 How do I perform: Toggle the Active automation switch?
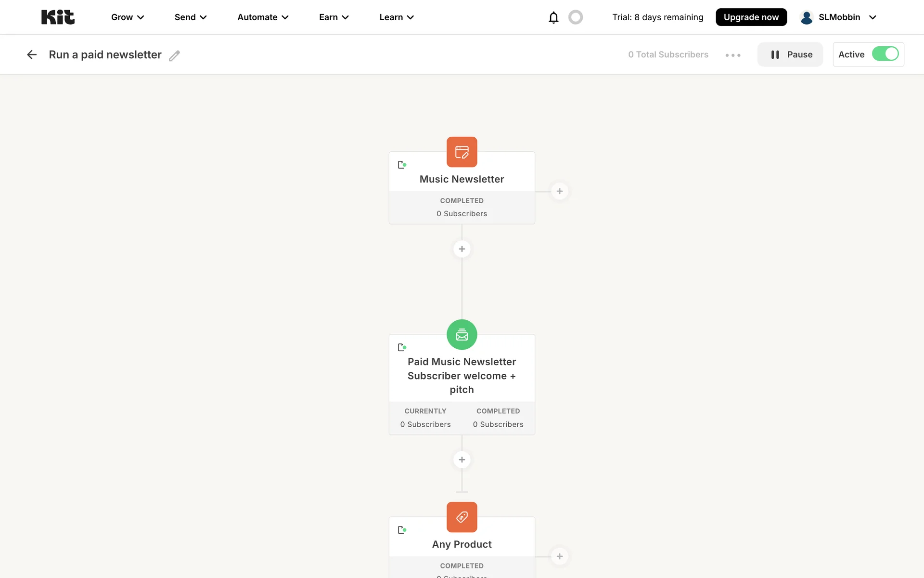[x=885, y=54]
